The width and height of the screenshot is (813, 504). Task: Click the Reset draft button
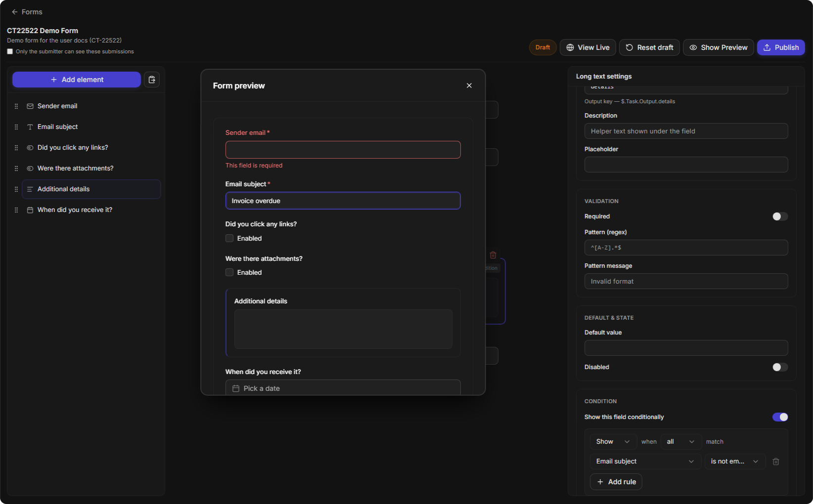click(649, 47)
